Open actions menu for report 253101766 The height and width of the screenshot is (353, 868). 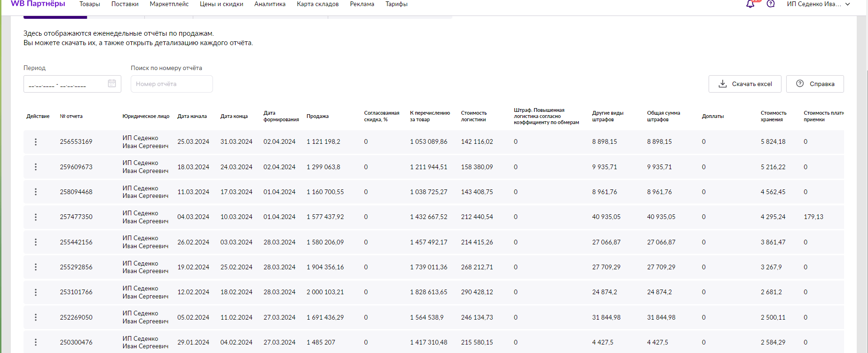point(36,292)
